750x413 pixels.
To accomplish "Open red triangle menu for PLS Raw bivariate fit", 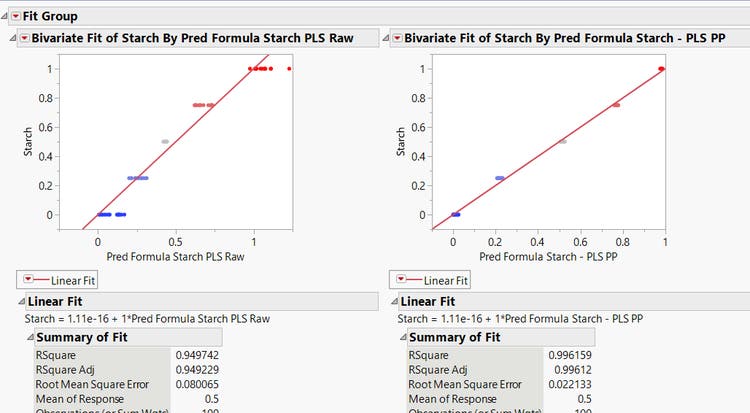I will 24,38.
